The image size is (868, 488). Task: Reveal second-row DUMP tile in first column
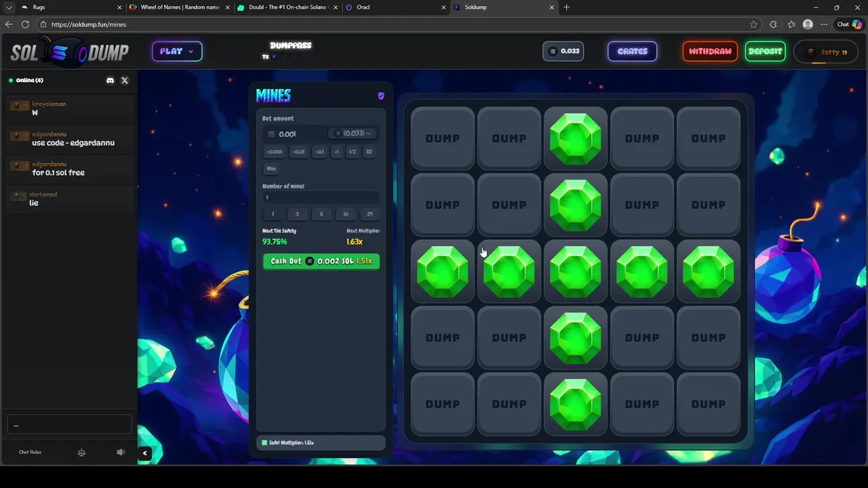[443, 205]
